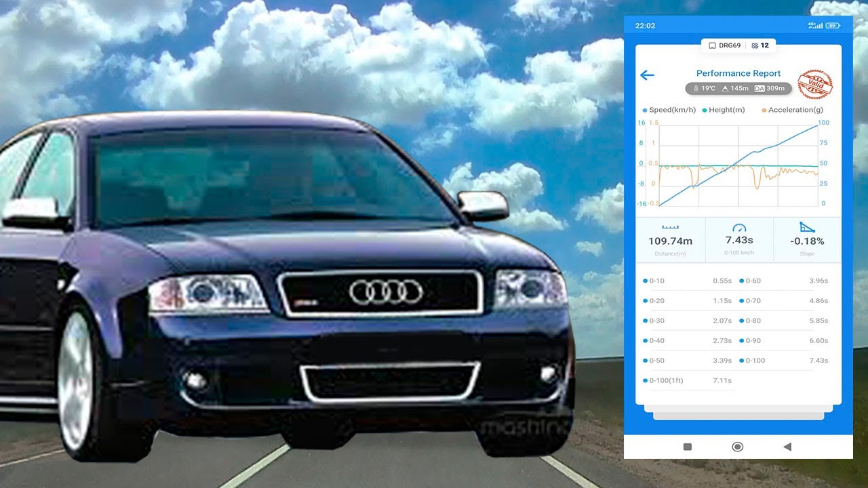Tap the 0-70 row label

click(753, 301)
